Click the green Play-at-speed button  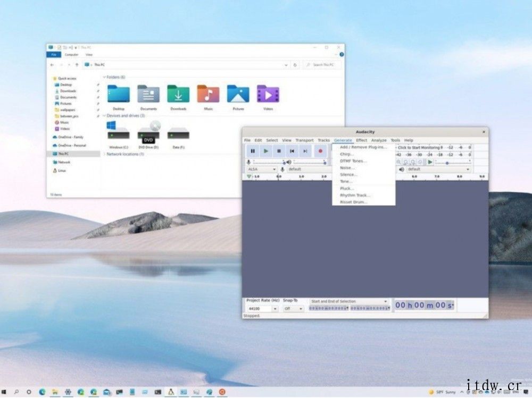[430, 162]
